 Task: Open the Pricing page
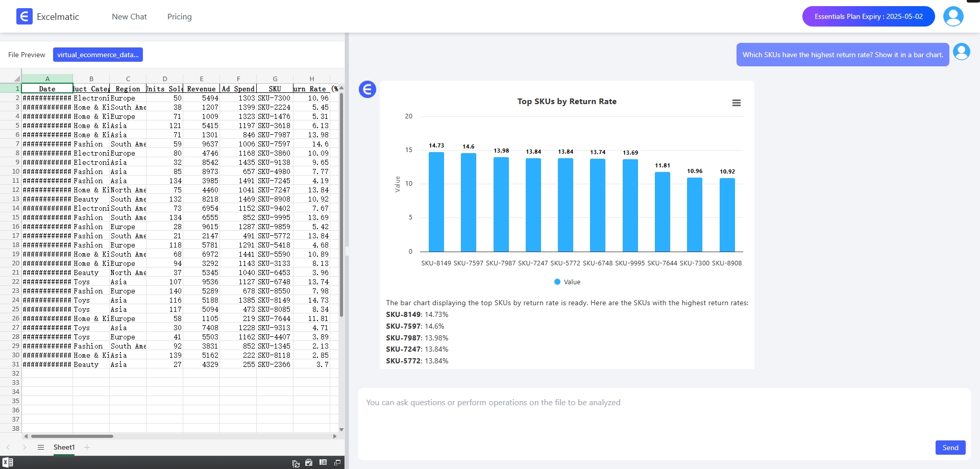tap(179, 17)
